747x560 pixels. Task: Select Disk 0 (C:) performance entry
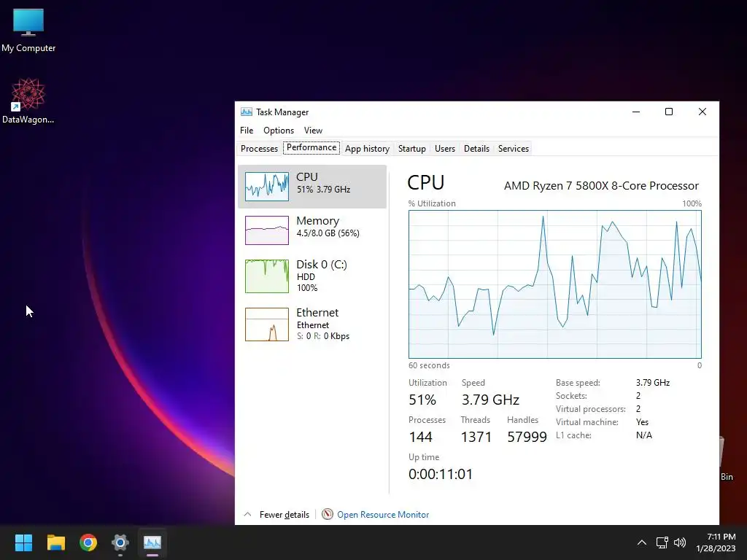(312, 276)
